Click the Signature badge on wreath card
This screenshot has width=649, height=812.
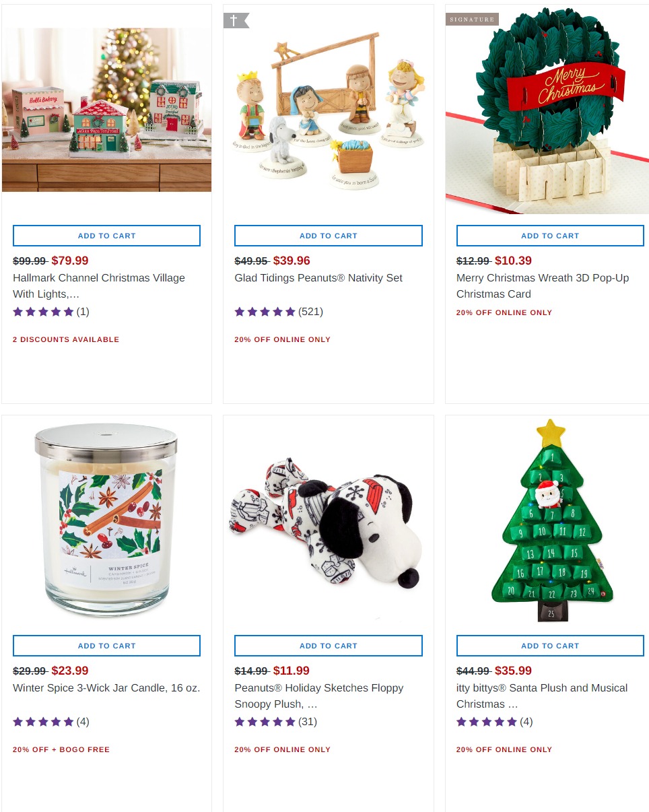click(472, 19)
